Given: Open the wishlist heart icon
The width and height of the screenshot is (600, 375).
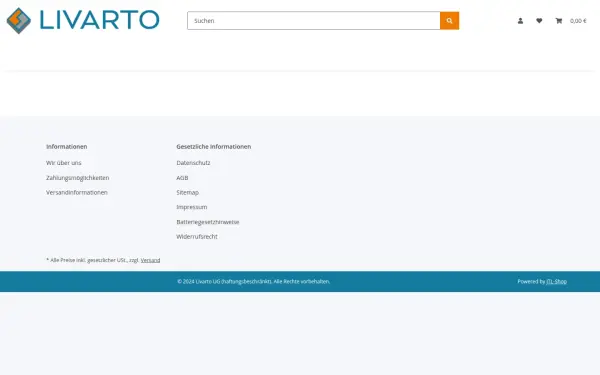Looking at the screenshot, I should 539,21.
